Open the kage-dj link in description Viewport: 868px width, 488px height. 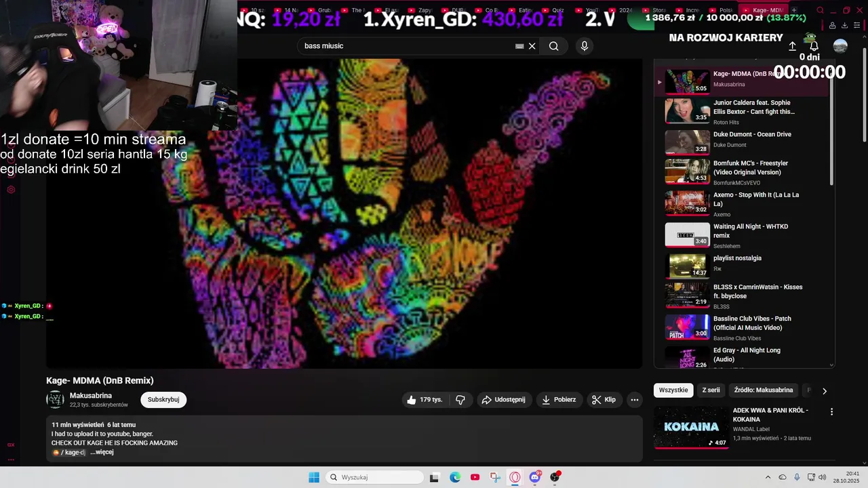69,452
